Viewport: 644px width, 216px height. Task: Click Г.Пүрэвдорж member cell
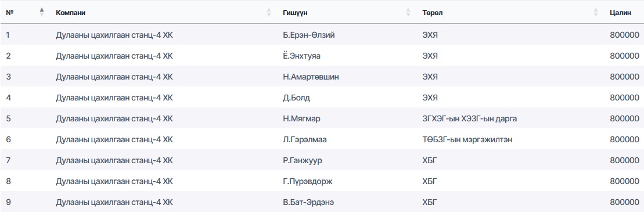(x=307, y=182)
